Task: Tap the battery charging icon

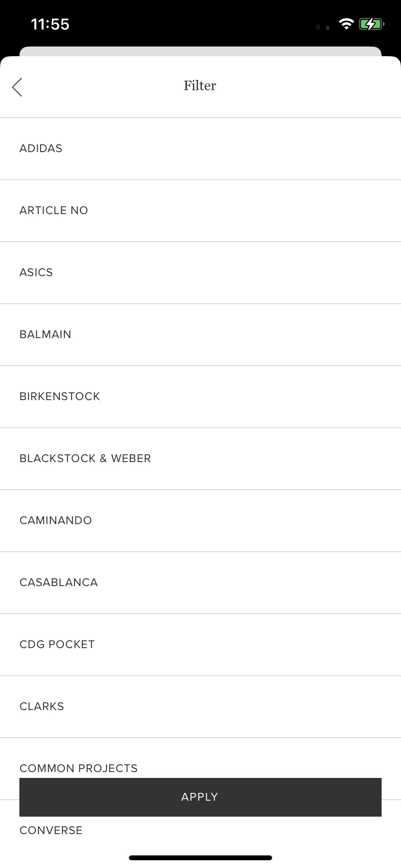Action: [x=371, y=24]
